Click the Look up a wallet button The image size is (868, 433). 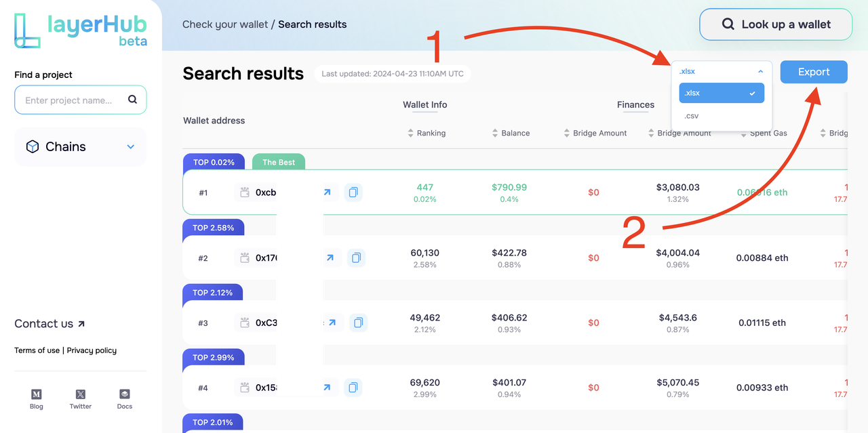tap(776, 24)
